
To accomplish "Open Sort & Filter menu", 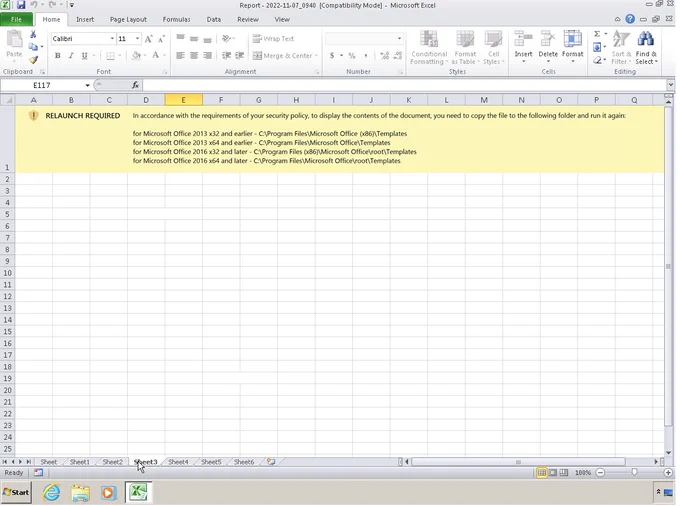I will pos(621,48).
